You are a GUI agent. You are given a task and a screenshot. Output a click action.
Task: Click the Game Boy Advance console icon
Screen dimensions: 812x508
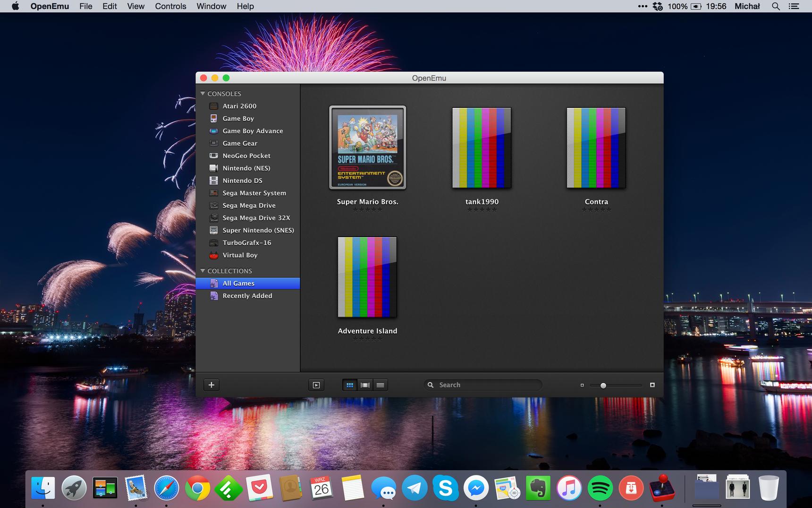[214, 131]
